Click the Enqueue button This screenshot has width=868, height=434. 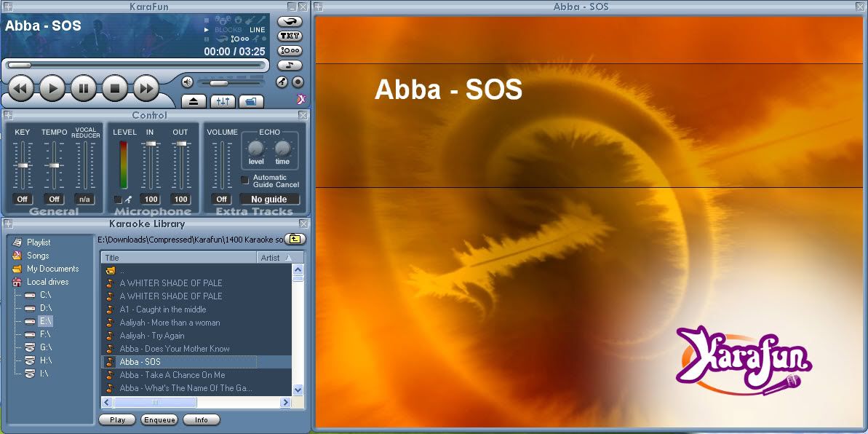pyautogui.click(x=159, y=420)
